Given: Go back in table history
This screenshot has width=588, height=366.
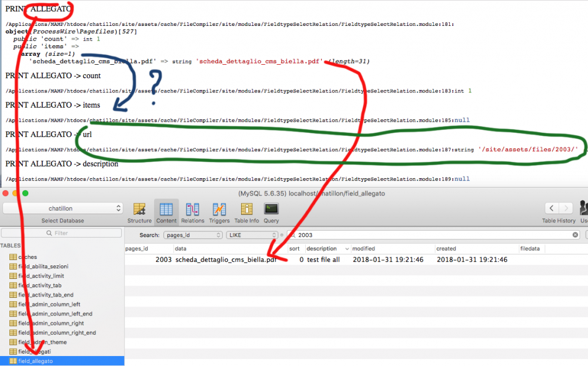Looking at the screenshot, I should point(552,208).
